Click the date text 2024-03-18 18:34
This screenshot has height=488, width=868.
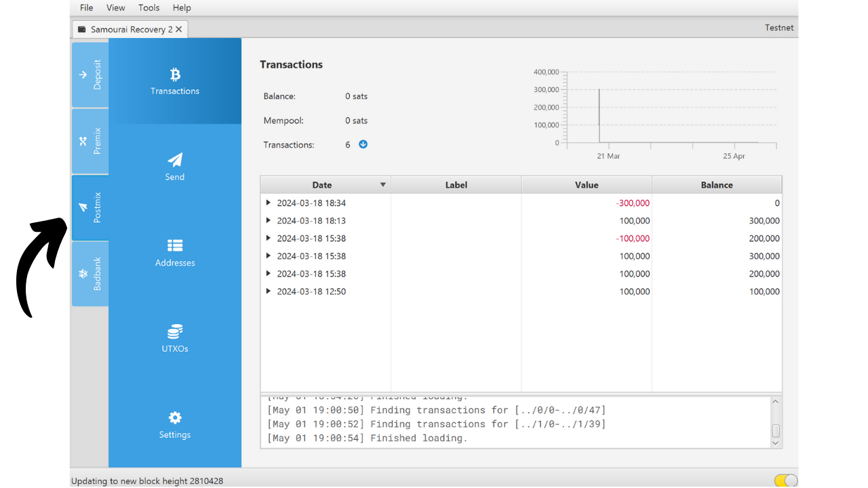pyautogui.click(x=311, y=203)
